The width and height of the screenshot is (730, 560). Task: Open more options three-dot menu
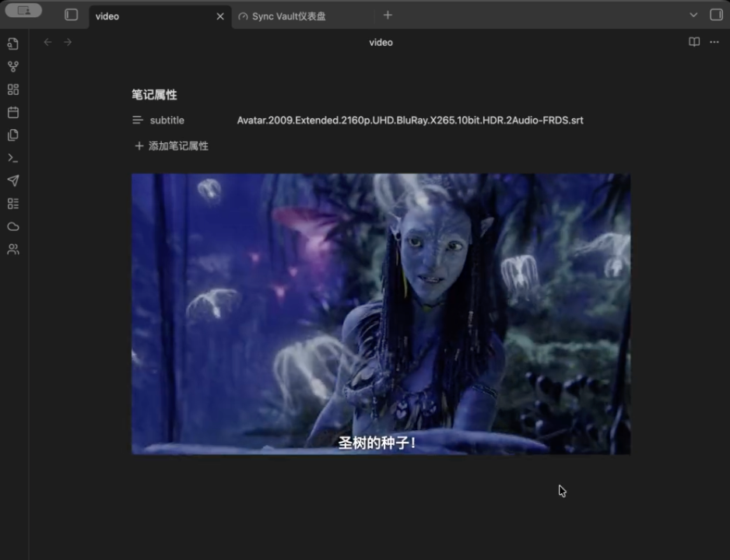click(x=714, y=42)
